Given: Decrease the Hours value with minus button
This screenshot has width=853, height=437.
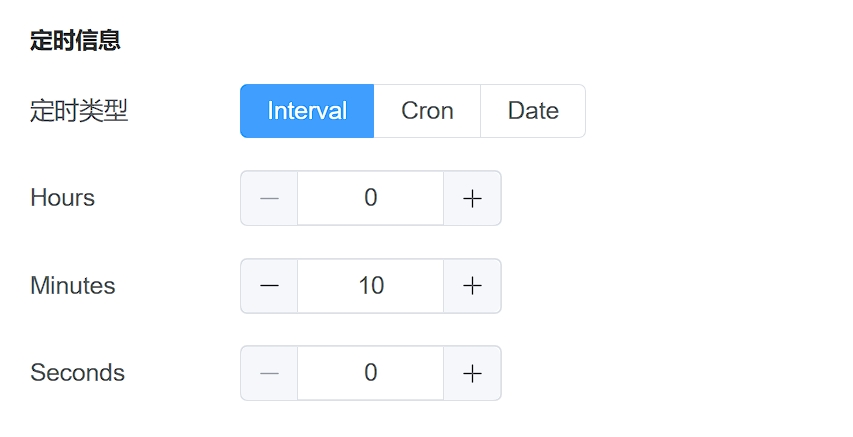Looking at the screenshot, I should pyautogui.click(x=269, y=198).
